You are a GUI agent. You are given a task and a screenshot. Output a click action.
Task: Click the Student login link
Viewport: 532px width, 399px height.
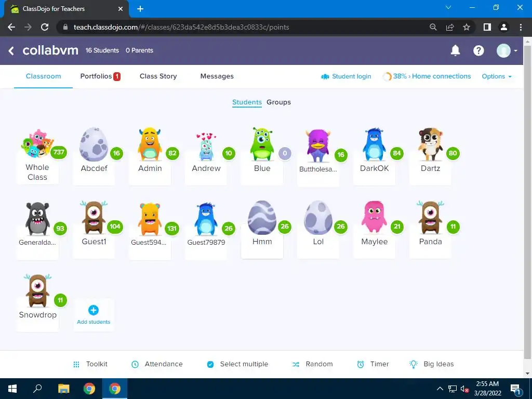point(345,76)
